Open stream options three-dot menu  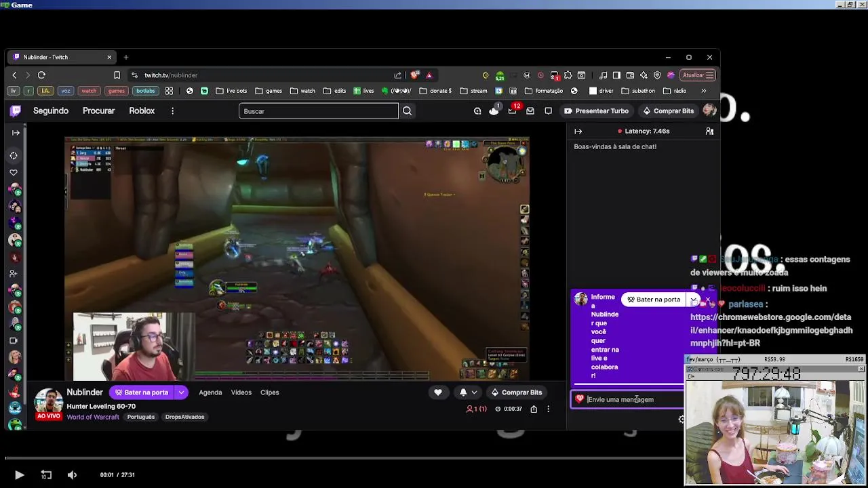(548, 409)
